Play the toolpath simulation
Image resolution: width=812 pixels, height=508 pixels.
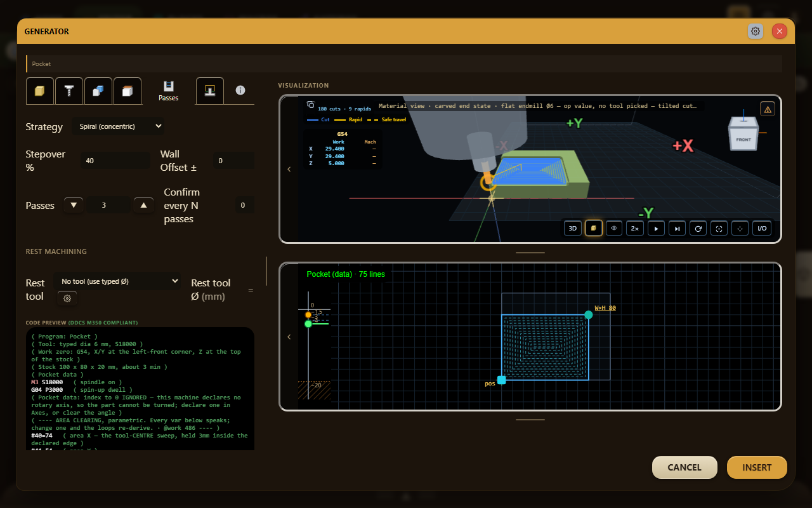[656, 228]
